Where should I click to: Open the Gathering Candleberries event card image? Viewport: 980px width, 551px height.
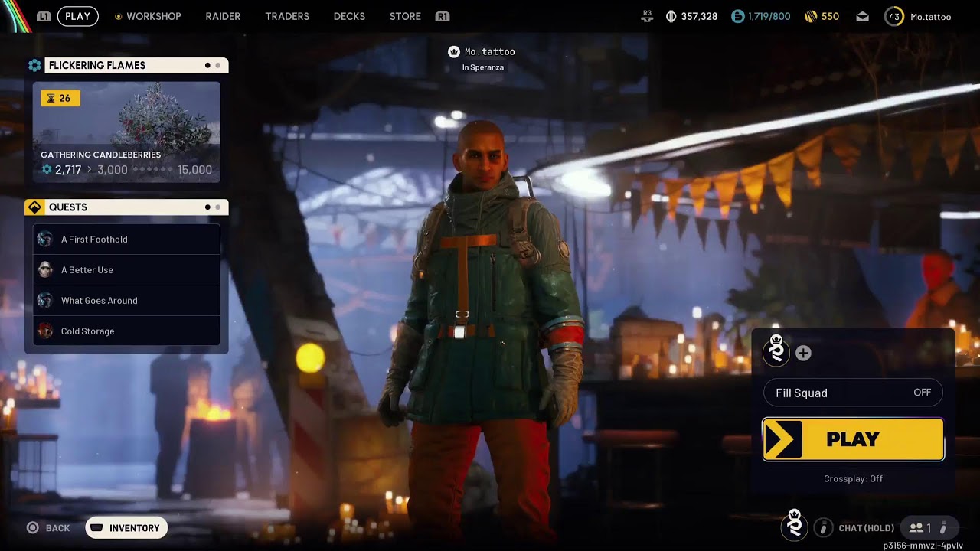coord(126,132)
